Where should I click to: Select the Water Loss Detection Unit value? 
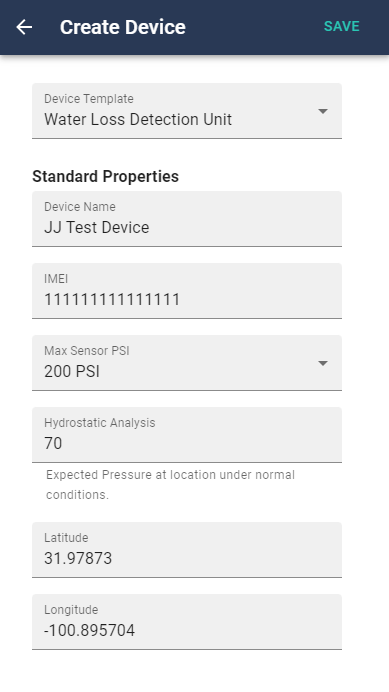138,120
